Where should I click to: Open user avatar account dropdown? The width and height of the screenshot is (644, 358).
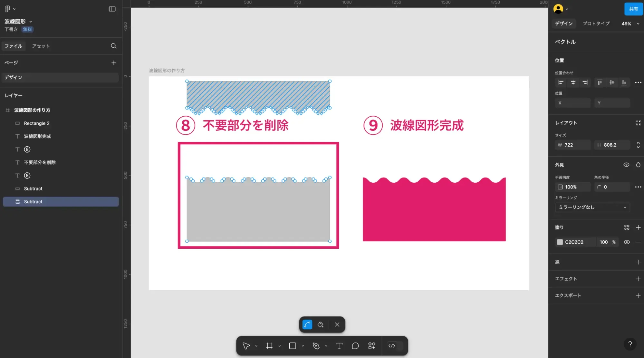(x=561, y=9)
